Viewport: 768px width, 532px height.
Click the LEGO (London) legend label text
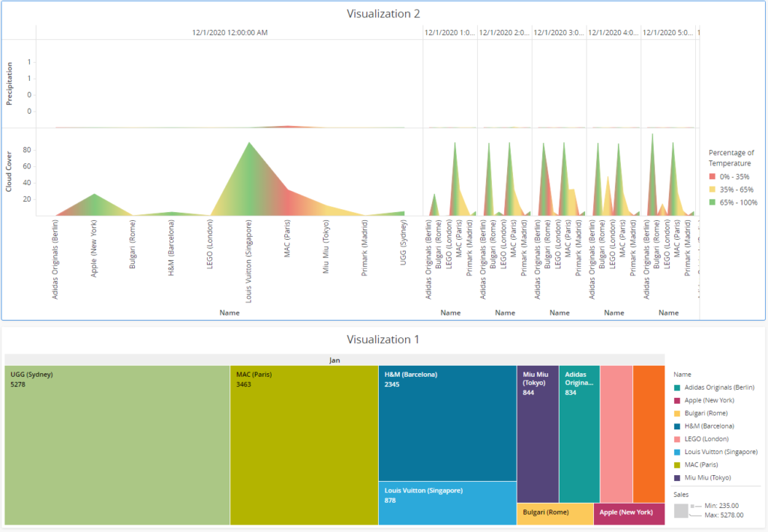pos(706,439)
